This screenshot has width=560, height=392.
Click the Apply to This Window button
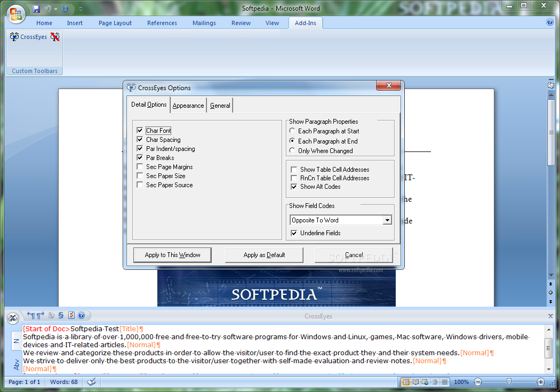point(172,255)
